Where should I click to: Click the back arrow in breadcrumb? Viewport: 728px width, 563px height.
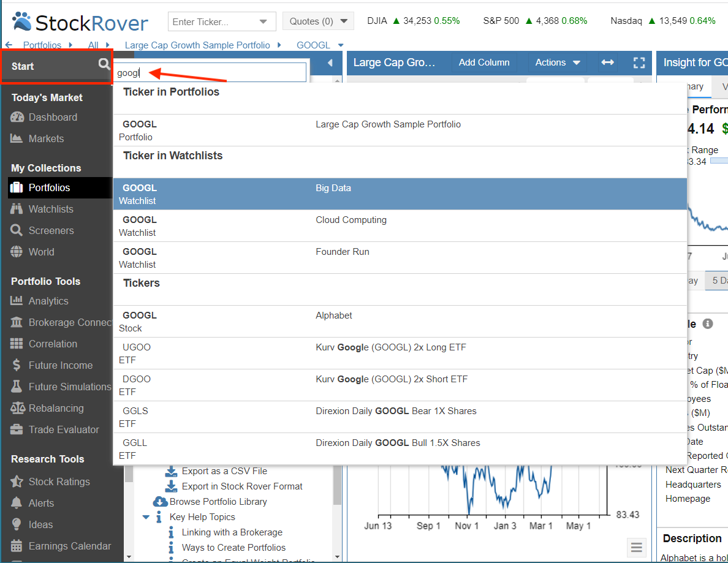coord(9,45)
